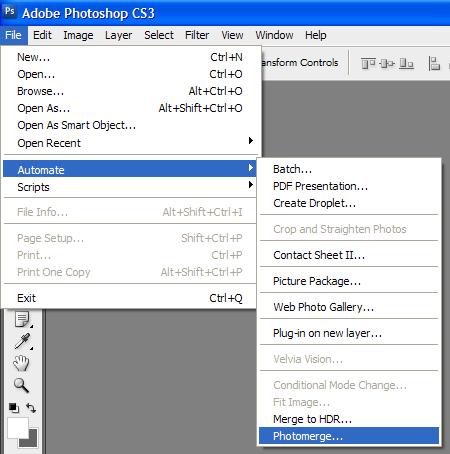Screen dimensions: 450x454
Task: Choose Open As... menu entry
Action: [130, 108]
